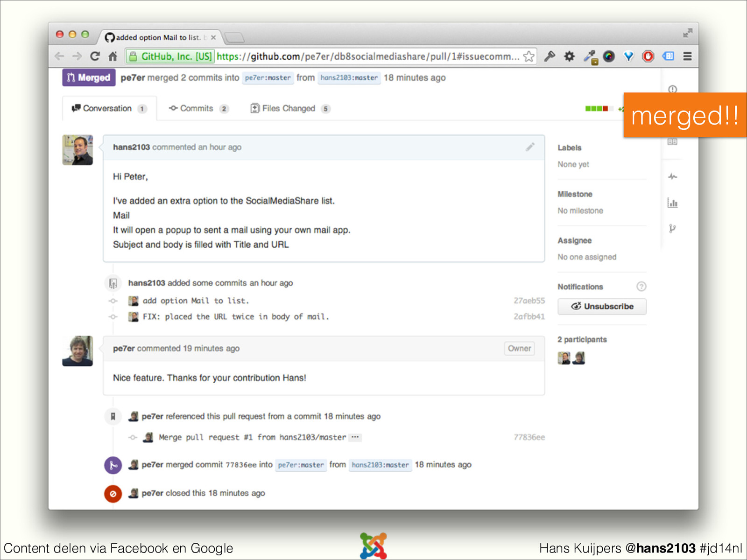Open the Wiki book icon in sidebar
Viewport: 747px width, 560px height.
click(x=672, y=141)
